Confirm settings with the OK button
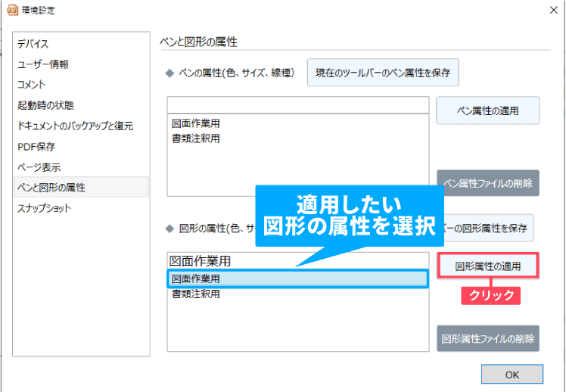The image size is (566, 392). (x=512, y=374)
